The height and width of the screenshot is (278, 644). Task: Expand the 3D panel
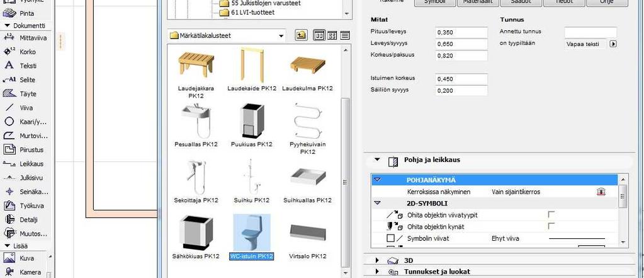pyautogui.click(x=377, y=260)
